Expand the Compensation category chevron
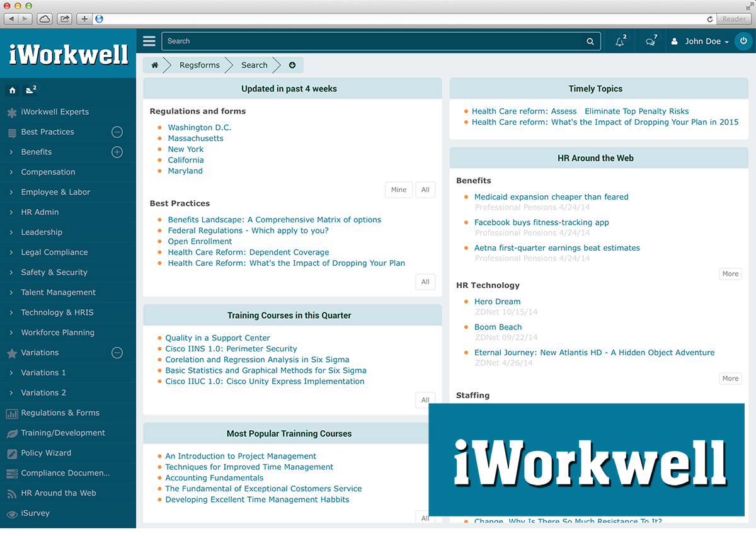Image resolution: width=756 pixels, height=536 pixels. [11, 171]
